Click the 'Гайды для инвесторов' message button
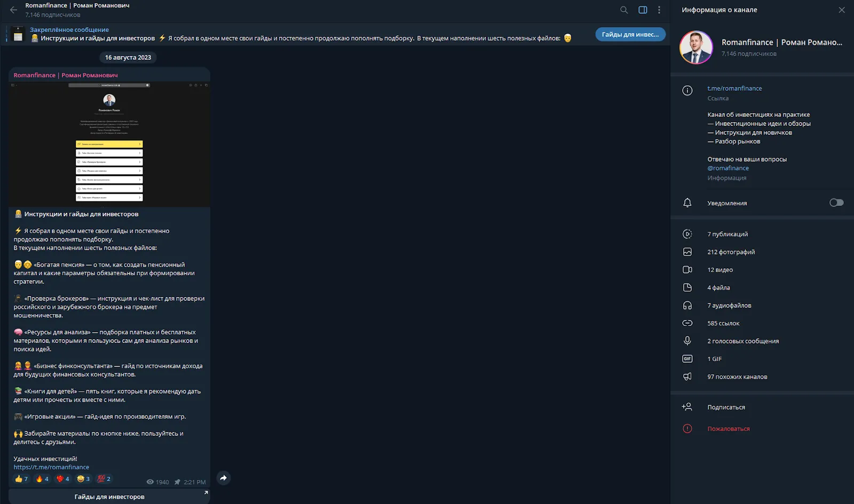Viewport: 854px width, 504px height. [x=109, y=497]
